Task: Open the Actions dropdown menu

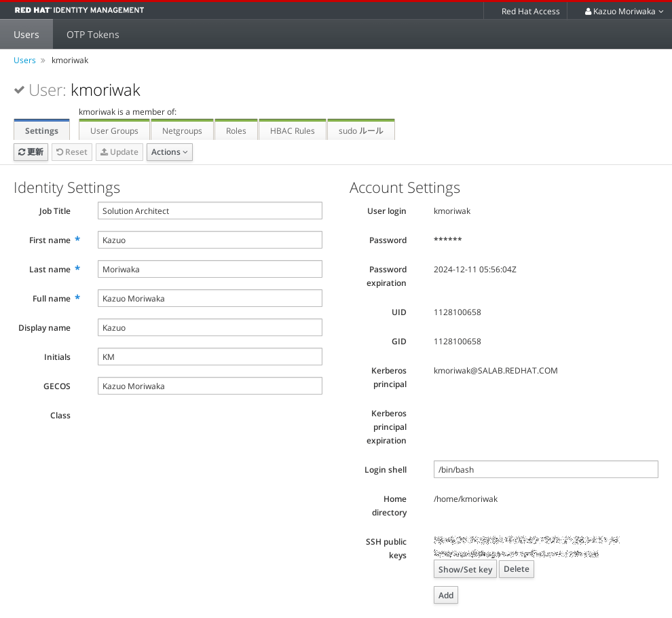Action: (169, 151)
